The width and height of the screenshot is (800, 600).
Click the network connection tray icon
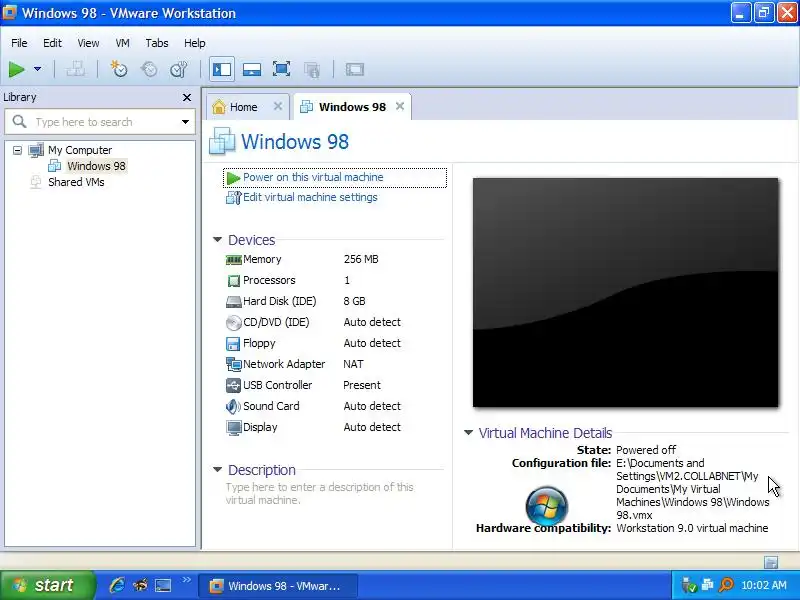point(707,585)
